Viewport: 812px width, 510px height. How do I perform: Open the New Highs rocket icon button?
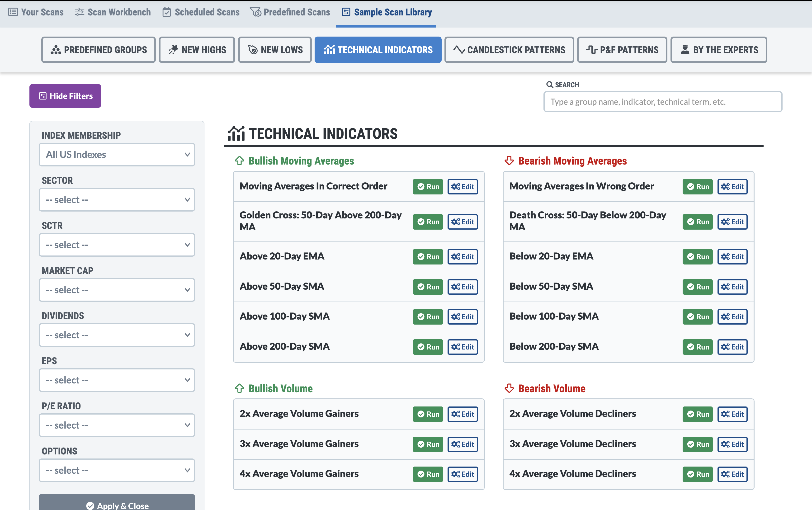tap(173, 50)
